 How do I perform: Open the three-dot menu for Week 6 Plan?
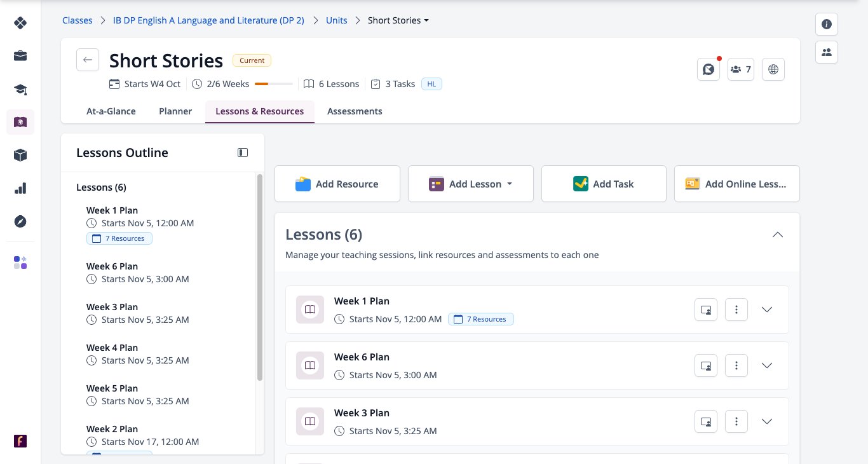[x=736, y=365]
